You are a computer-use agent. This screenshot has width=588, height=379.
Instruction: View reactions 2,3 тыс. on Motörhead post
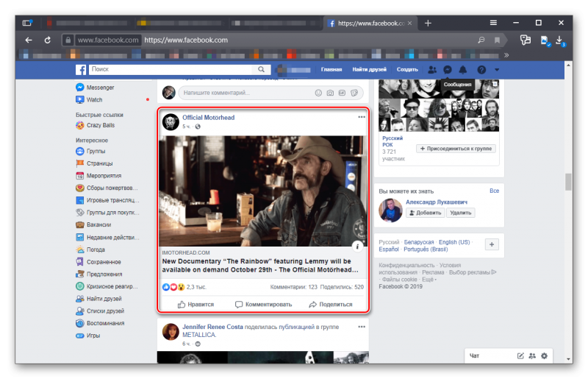[x=184, y=287]
